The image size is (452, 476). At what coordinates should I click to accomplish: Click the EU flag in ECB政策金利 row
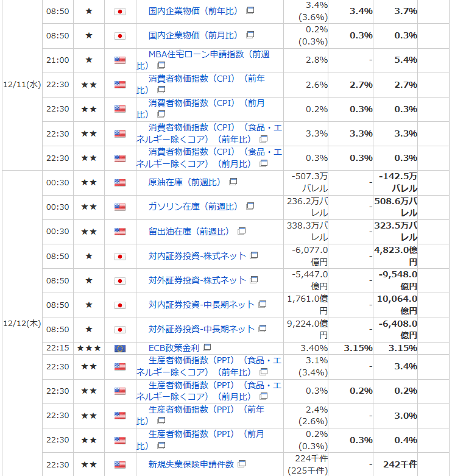coord(120,349)
